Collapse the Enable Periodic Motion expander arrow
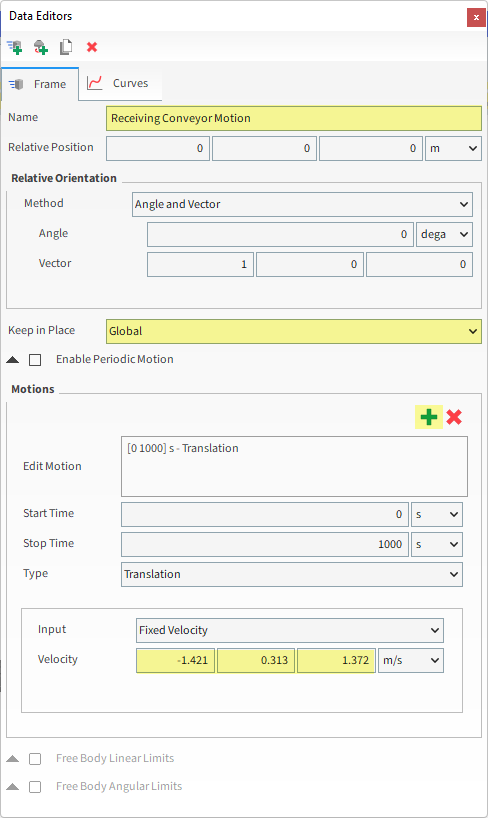Viewport: 488px width, 818px height. point(13,360)
